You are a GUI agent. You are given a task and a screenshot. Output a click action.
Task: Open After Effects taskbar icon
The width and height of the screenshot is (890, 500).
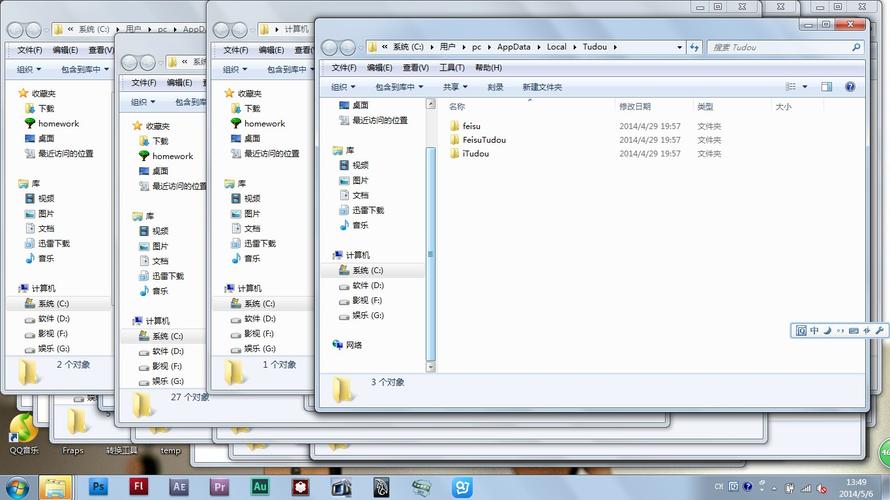tap(179, 486)
